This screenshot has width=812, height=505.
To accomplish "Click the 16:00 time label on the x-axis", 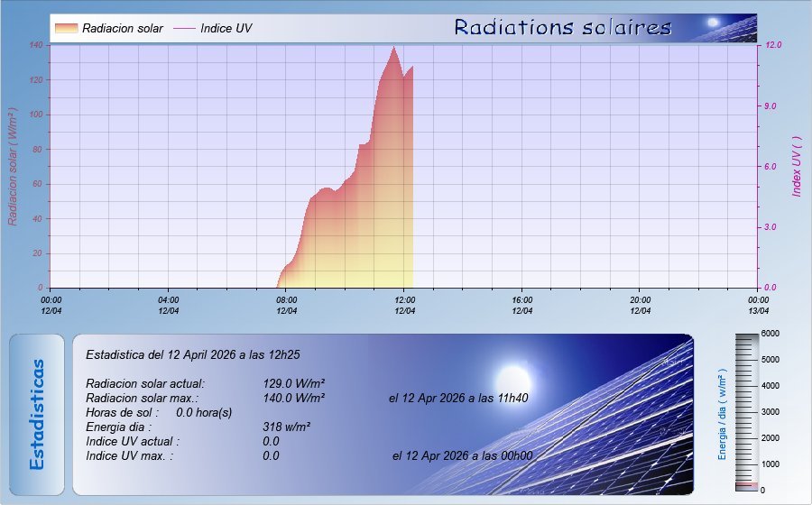I will (521, 300).
